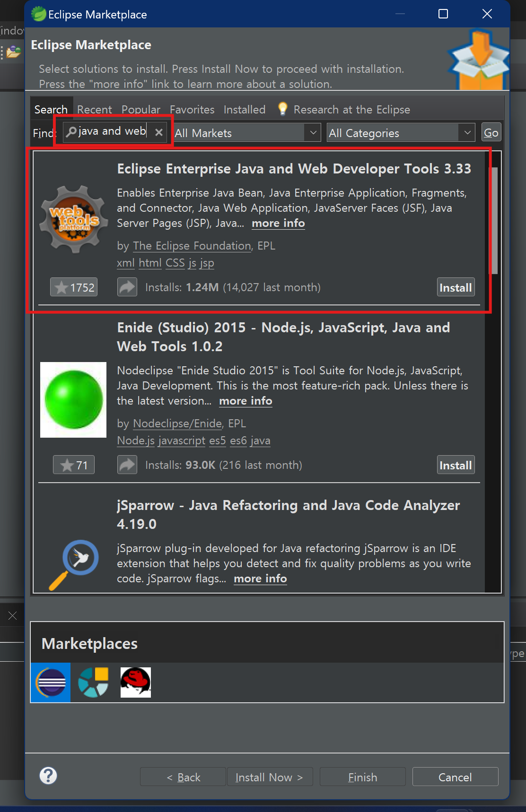Click the Cancel button

(x=456, y=777)
